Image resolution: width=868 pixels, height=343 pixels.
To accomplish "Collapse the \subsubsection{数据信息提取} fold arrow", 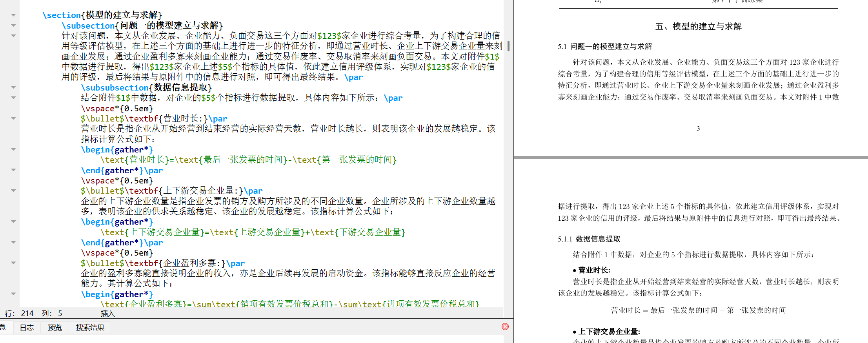I will 13,87.
